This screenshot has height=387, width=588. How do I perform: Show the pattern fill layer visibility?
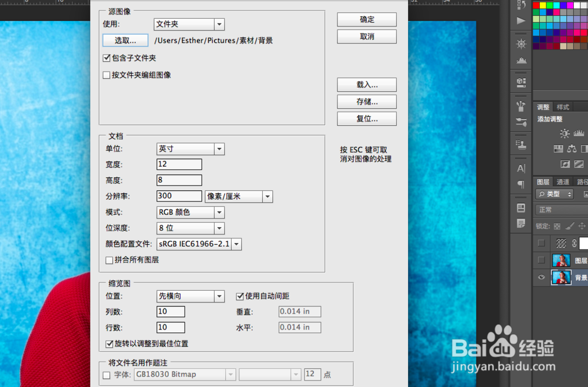[x=541, y=243]
